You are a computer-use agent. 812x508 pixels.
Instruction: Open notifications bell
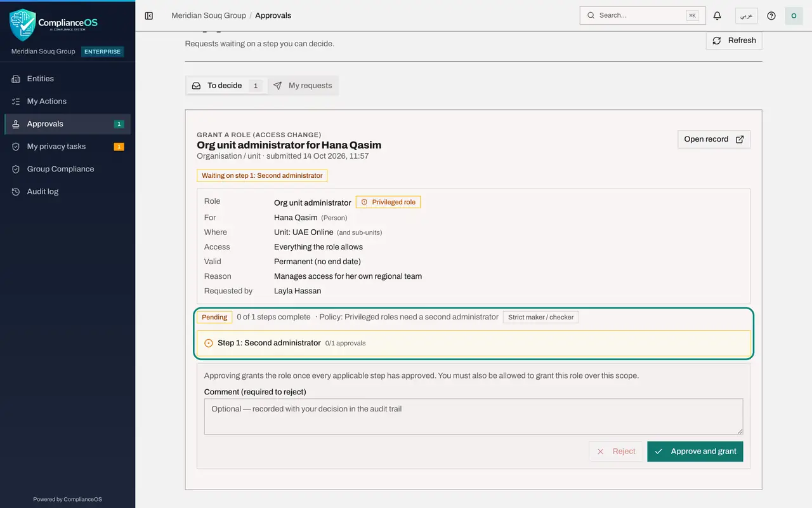pyautogui.click(x=717, y=15)
